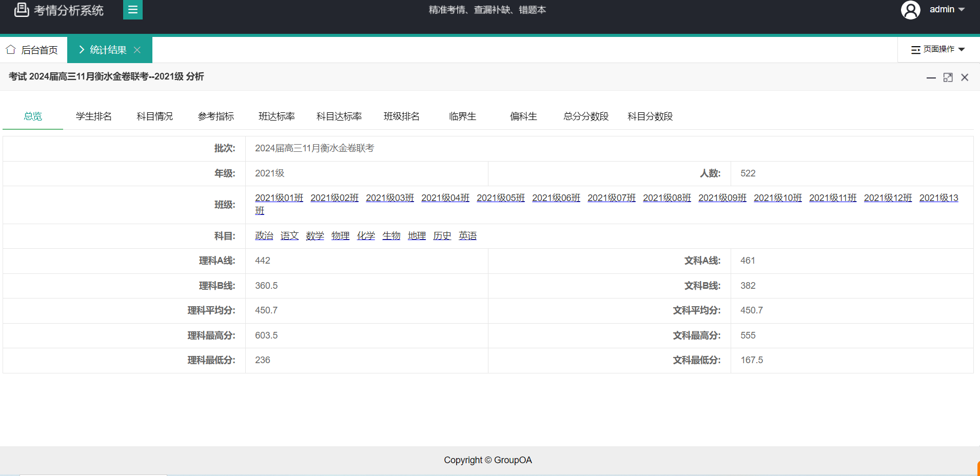Switch to the 科目分数段 tab
The image size is (980, 476).
[x=650, y=116]
